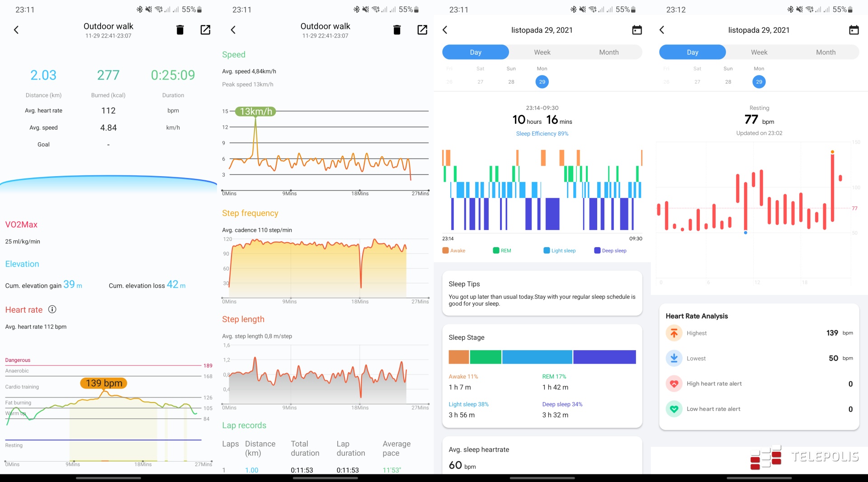868x482 pixels.
Task: Click trash icon on the Speed screen
Action: [397, 30]
